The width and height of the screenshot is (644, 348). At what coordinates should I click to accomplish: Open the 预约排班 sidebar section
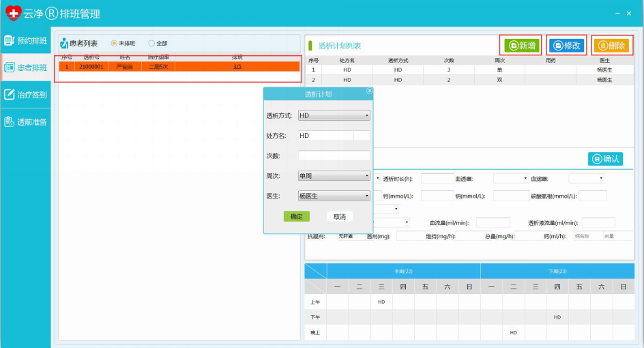tap(26, 40)
